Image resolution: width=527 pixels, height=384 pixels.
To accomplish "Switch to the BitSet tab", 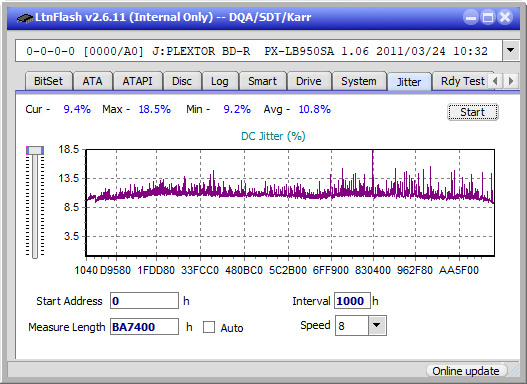I will (48, 81).
